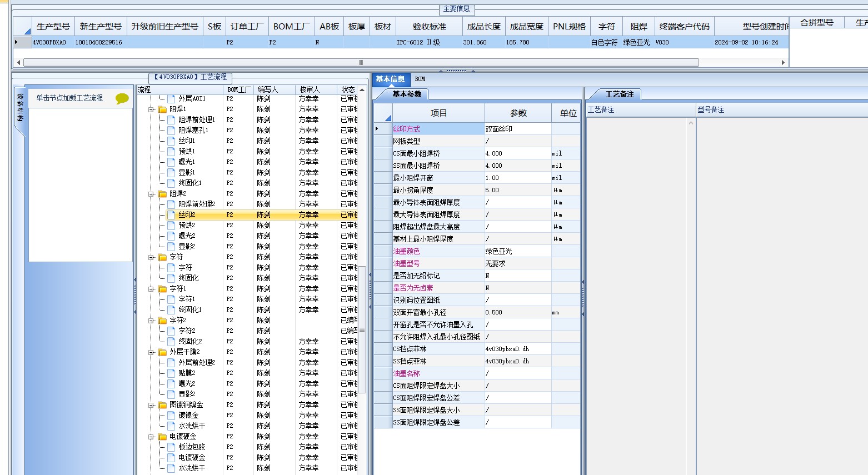Open the BOM tab
The image size is (868, 475).
click(420, 79)
